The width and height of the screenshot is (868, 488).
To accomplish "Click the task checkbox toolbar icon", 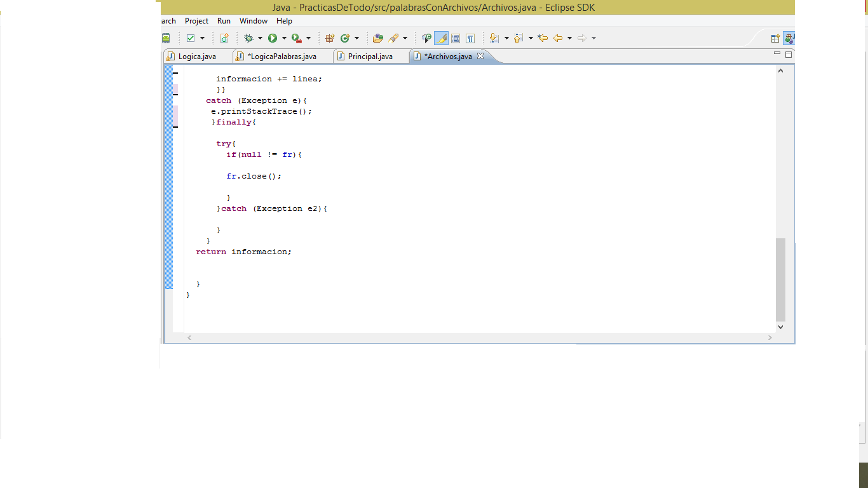I will (191, 38).
